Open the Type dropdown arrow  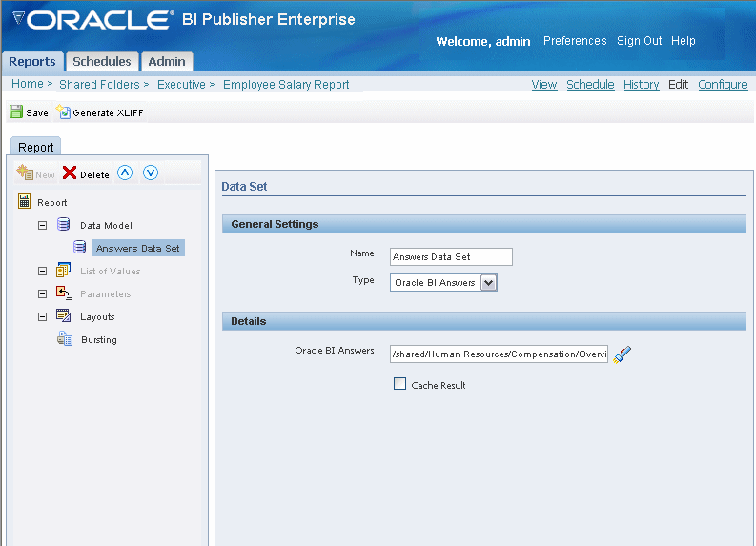pos(488,283)
